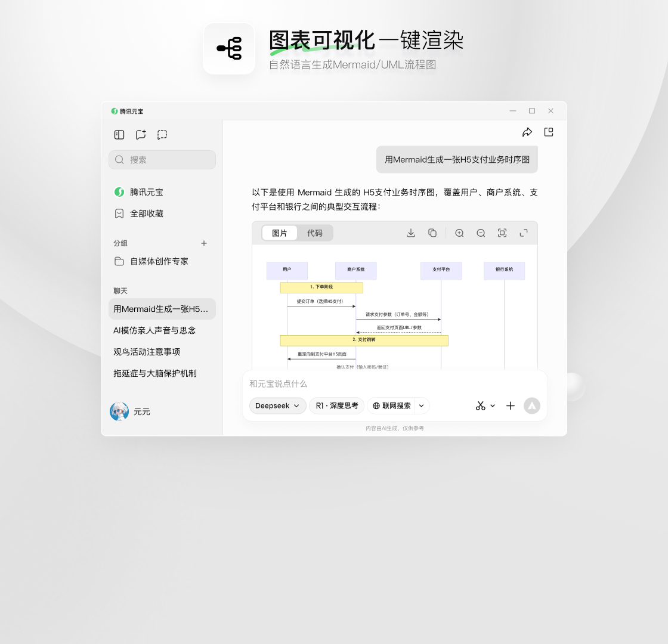Download the generated diagram image

(411, 233)
